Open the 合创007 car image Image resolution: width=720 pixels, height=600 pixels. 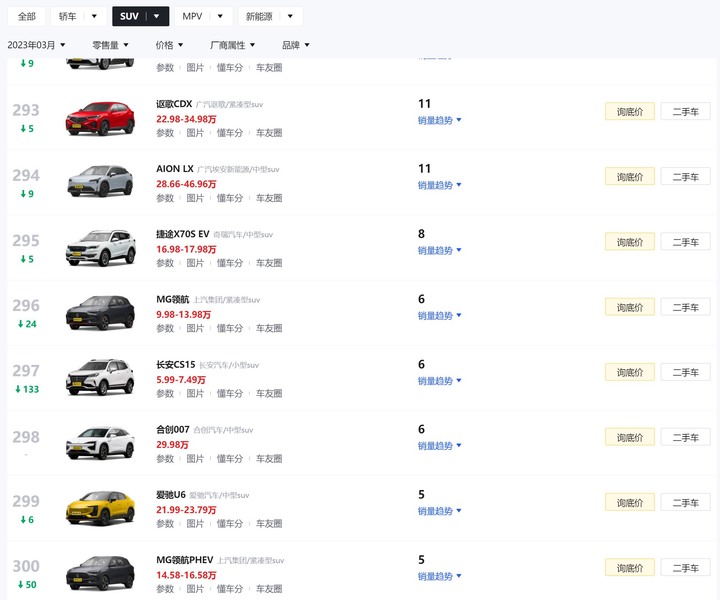[100, 443]
